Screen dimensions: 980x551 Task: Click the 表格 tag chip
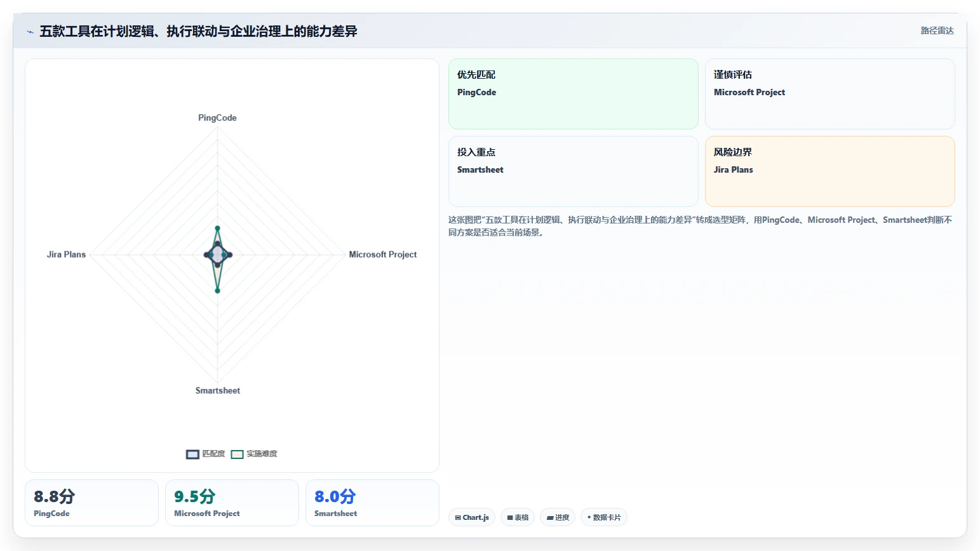click(518, 517)
